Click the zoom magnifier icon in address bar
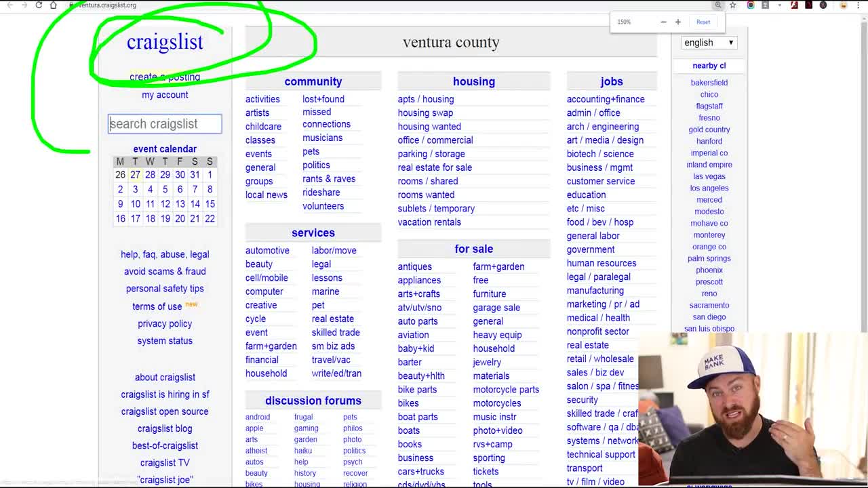Image resolution: width=868 pixels, height=488 pixels. coord(718,5)
